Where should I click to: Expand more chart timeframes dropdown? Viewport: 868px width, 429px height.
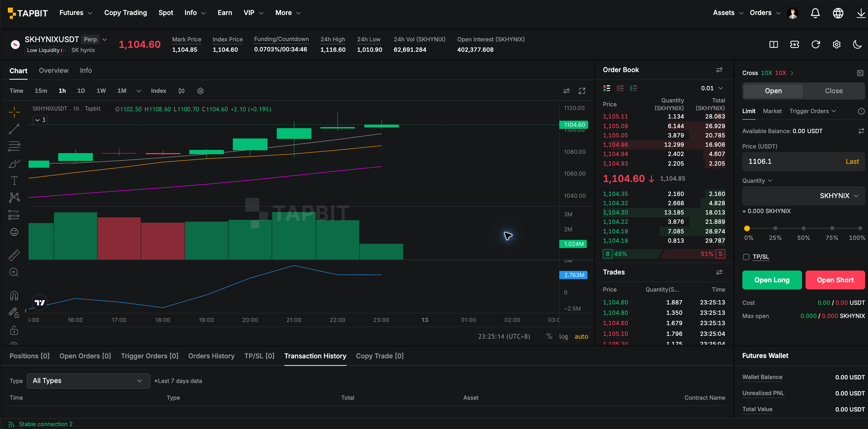tap(139, 91)
